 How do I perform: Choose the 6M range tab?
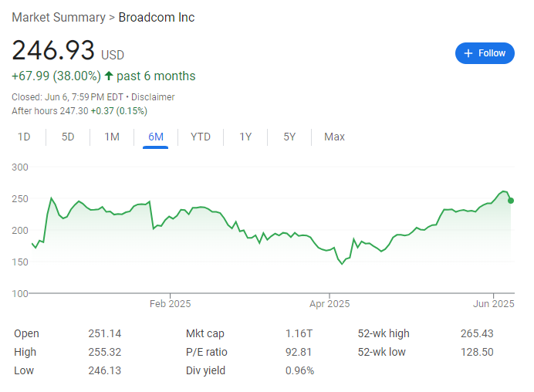[156, 137]
